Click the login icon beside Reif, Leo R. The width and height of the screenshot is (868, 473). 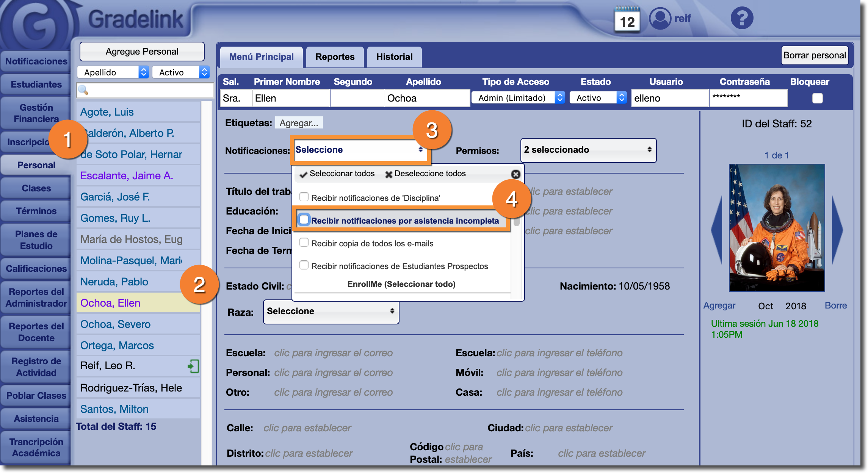click(193, 366)
